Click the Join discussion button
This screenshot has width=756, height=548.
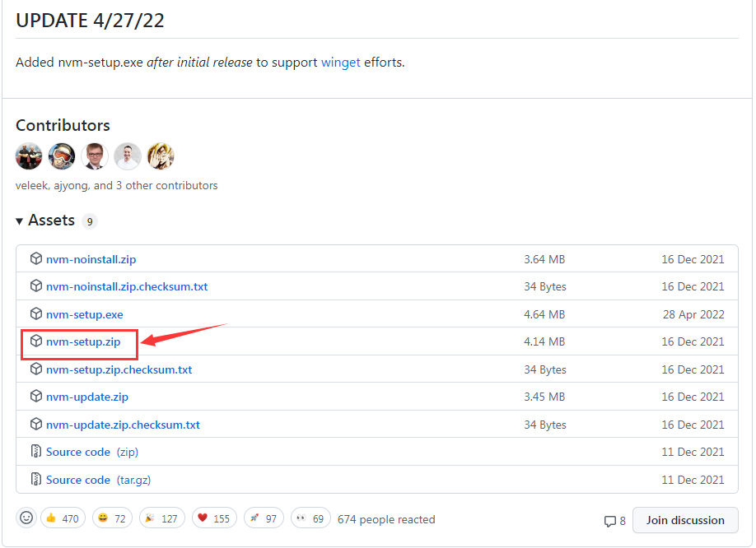tap(685, 520)
